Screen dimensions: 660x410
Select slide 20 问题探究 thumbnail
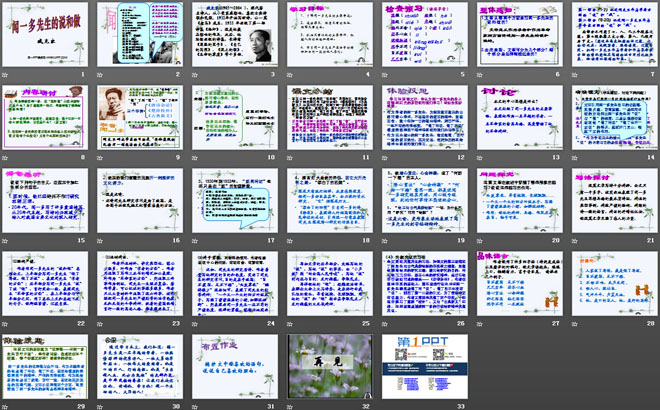click(520, 200)
